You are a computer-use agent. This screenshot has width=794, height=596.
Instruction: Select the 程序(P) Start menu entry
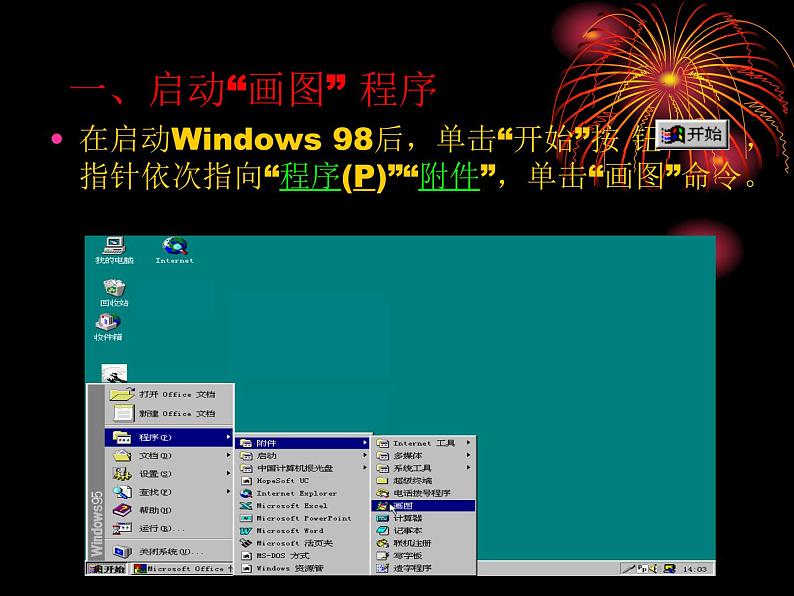pos(169,437)
